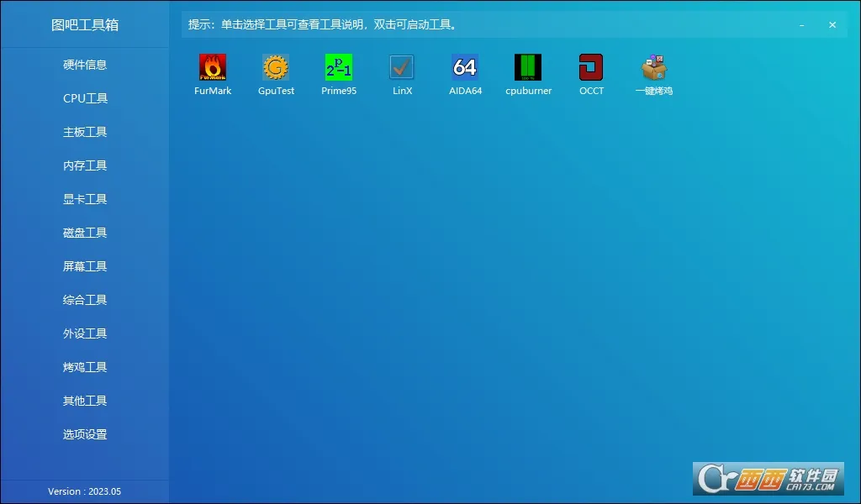
Task: Click the AIDA64 icon
Action: 465,67
